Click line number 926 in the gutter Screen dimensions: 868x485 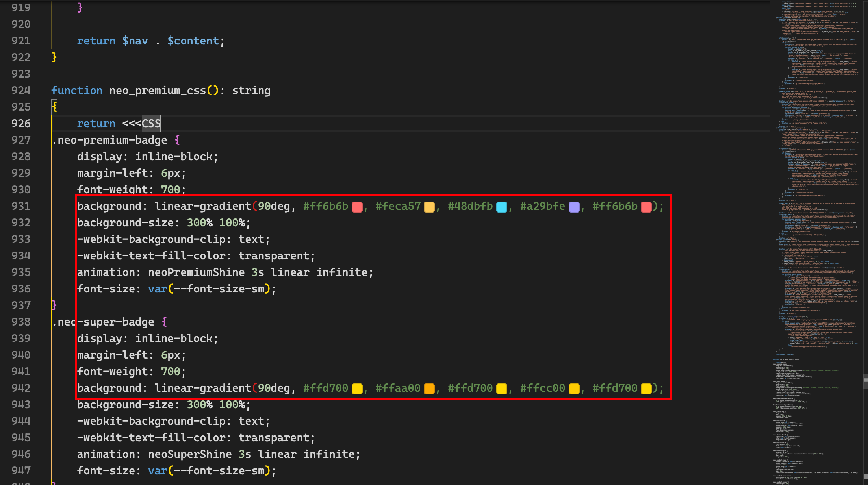[x=21, y=124]
